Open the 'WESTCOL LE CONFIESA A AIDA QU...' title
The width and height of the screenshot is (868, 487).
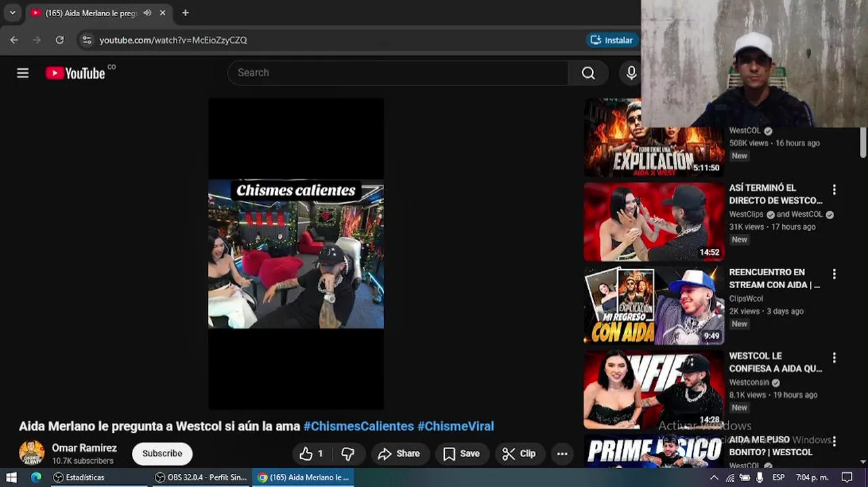775,363
